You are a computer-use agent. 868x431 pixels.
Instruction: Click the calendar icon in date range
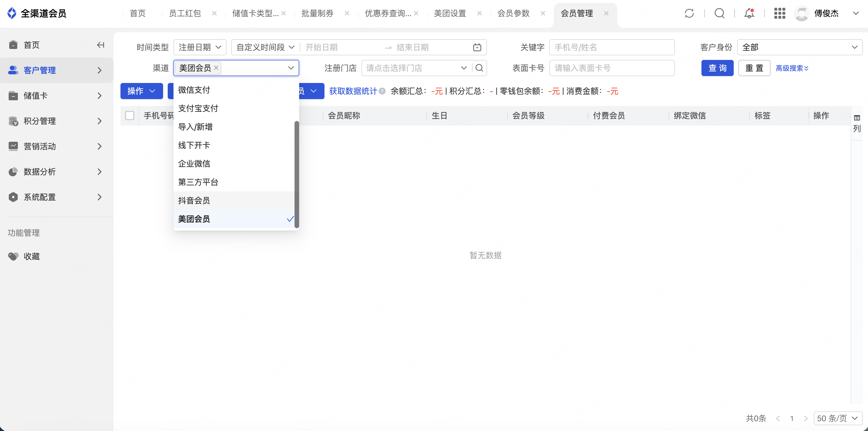[477, 48]
